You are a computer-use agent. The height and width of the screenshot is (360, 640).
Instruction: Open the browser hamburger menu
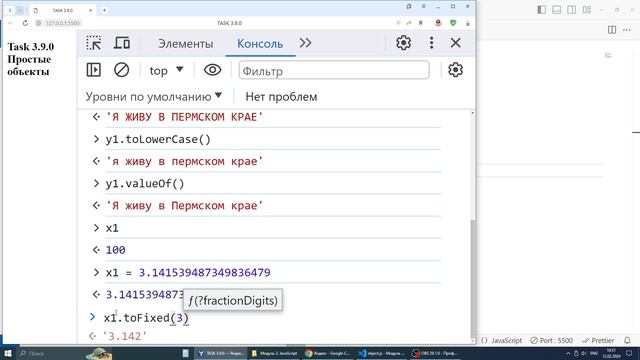pyautogui.click(x=423, y=7)
